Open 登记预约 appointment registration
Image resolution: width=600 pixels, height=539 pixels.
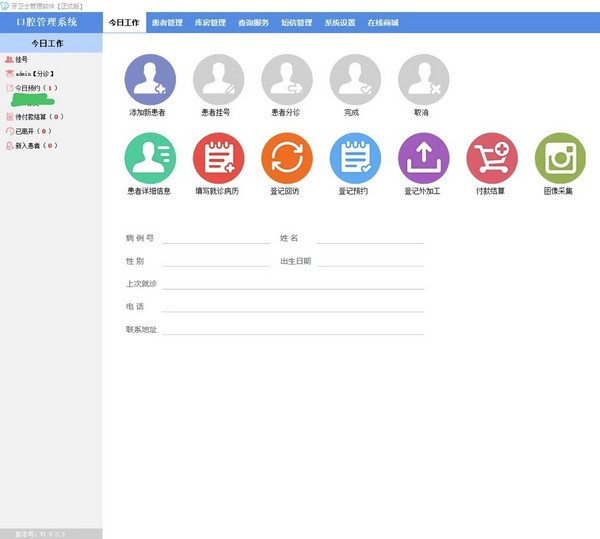[x=355, y=158]
